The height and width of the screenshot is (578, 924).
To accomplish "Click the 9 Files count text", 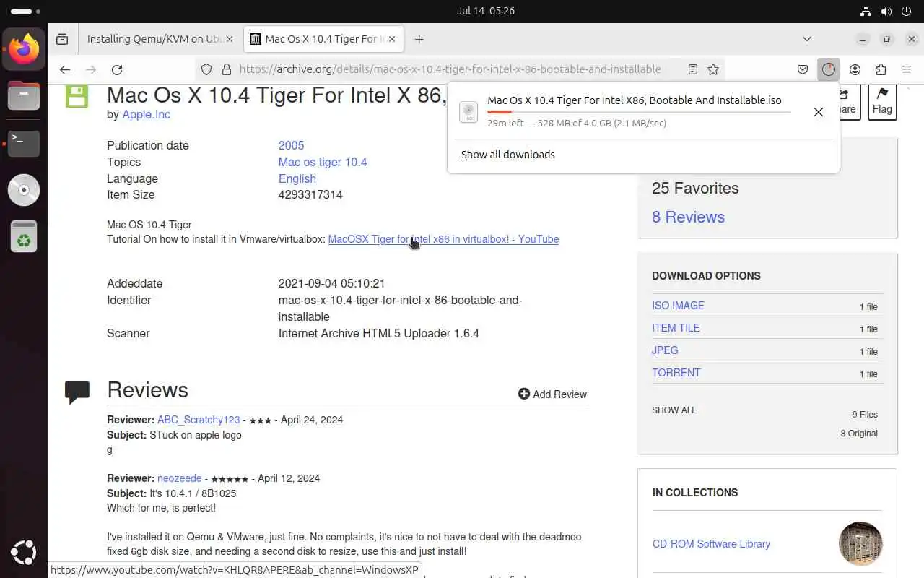I will point(865,415).
